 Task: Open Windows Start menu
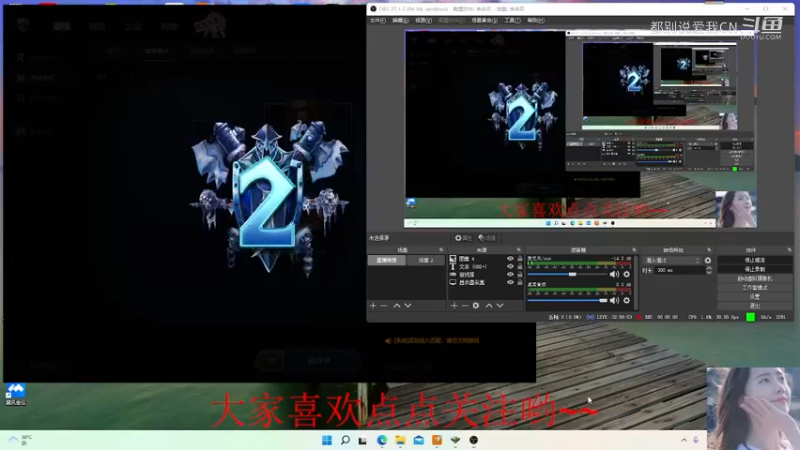[x=327, y=440]
